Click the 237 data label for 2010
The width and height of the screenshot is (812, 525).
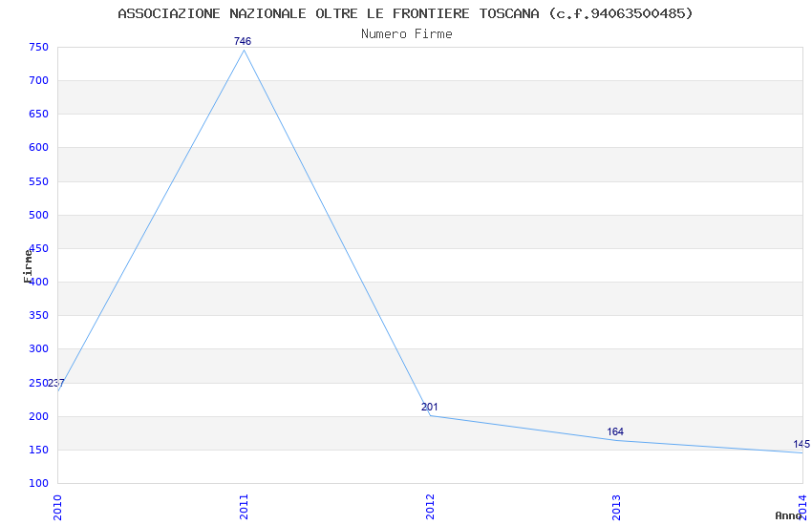click(56, 384)
